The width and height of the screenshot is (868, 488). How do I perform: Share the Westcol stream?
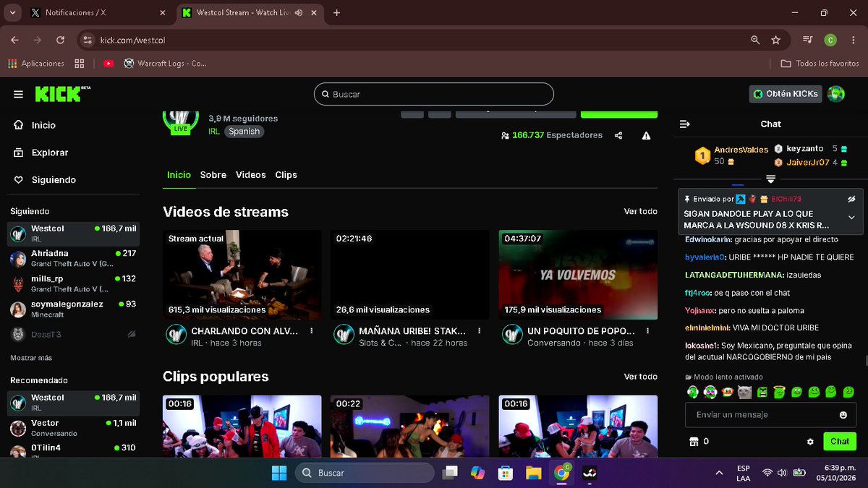(x=618, y=135)
